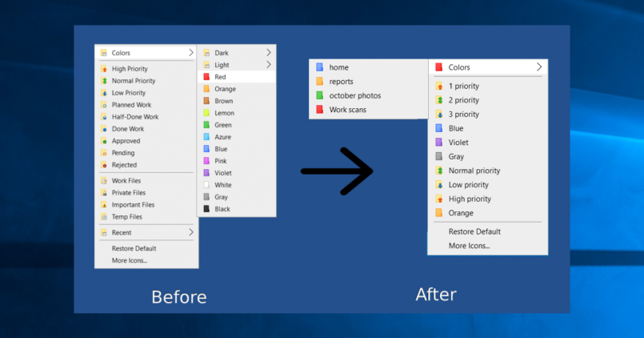This screenshot has height=338, width=644.
Task: Select the Rejected folder icon
Action: click(104, 165)
